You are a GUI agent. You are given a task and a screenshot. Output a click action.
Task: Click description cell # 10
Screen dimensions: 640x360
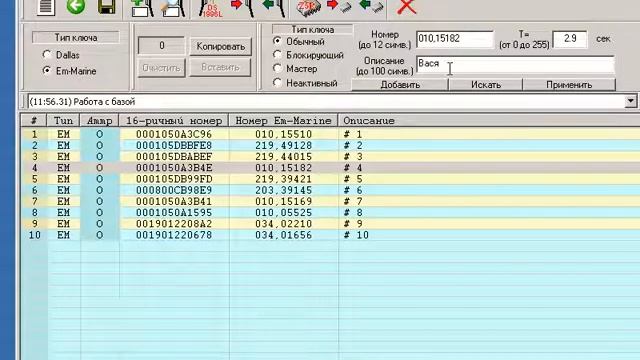click(356, 235)
